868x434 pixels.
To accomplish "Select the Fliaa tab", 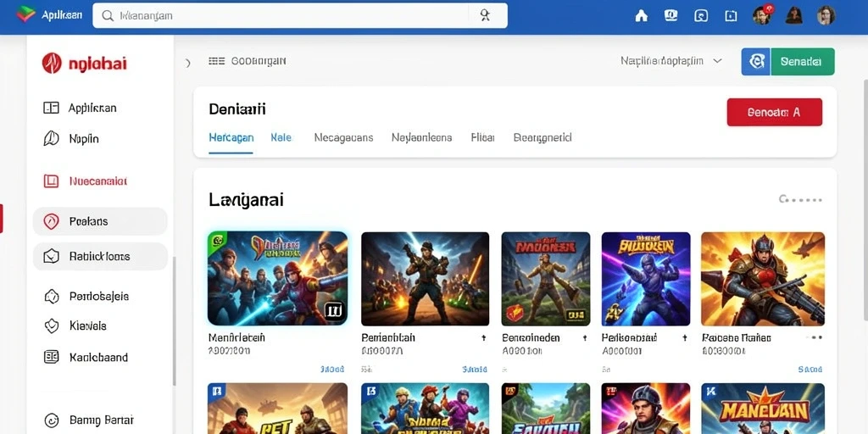I will click(482, 137).
